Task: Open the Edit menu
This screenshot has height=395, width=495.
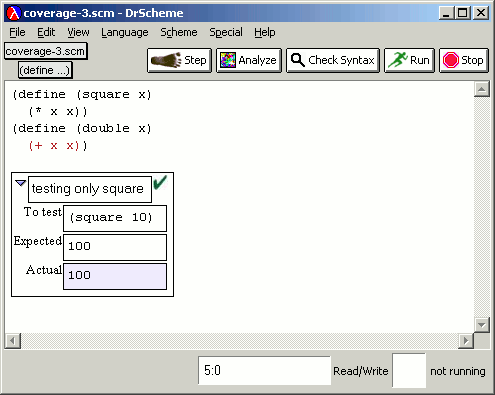Action: 46,32
